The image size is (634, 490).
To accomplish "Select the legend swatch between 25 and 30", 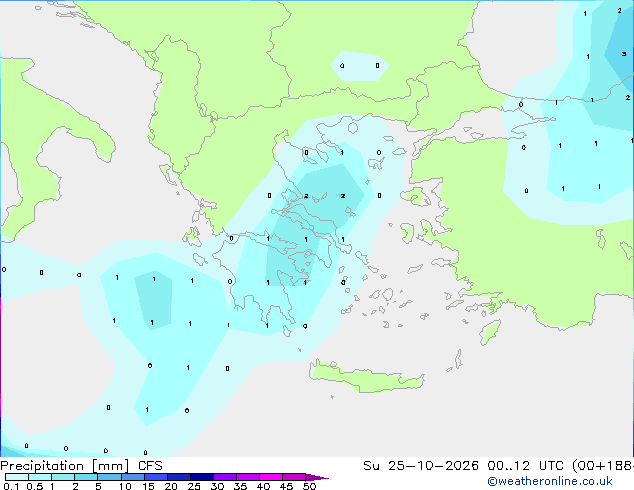I will pyautogui.click(x=201, y=477).
